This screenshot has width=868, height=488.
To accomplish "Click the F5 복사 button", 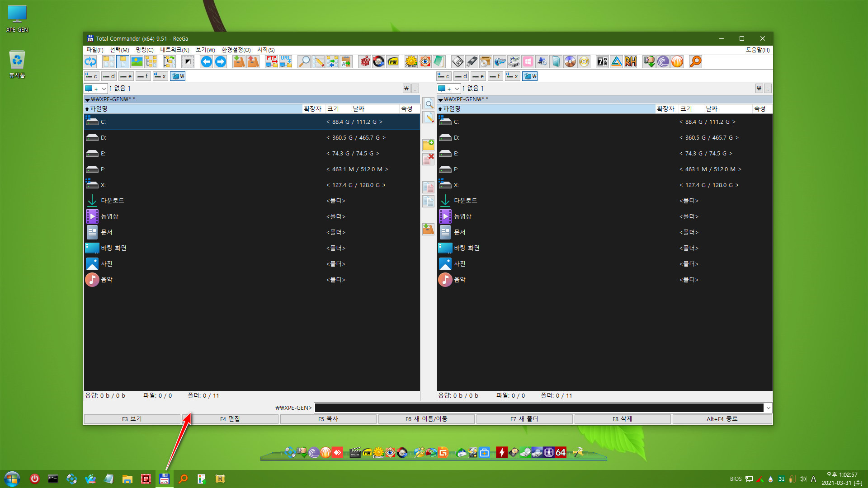I will [328, 419].
